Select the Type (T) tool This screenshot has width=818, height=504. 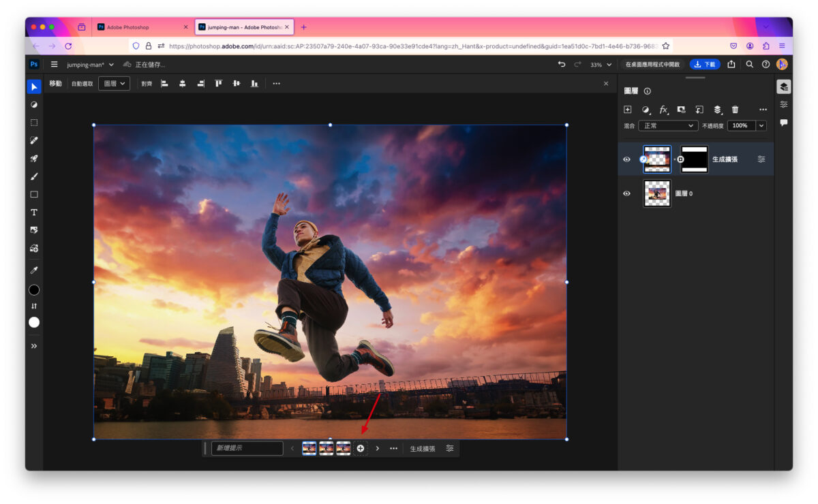point(34,212)
